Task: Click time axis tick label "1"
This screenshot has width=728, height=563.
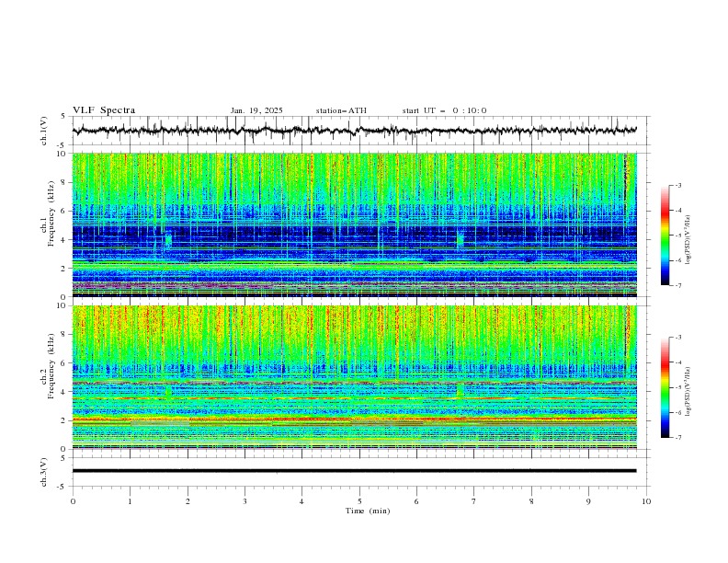Action: [130, 501]
